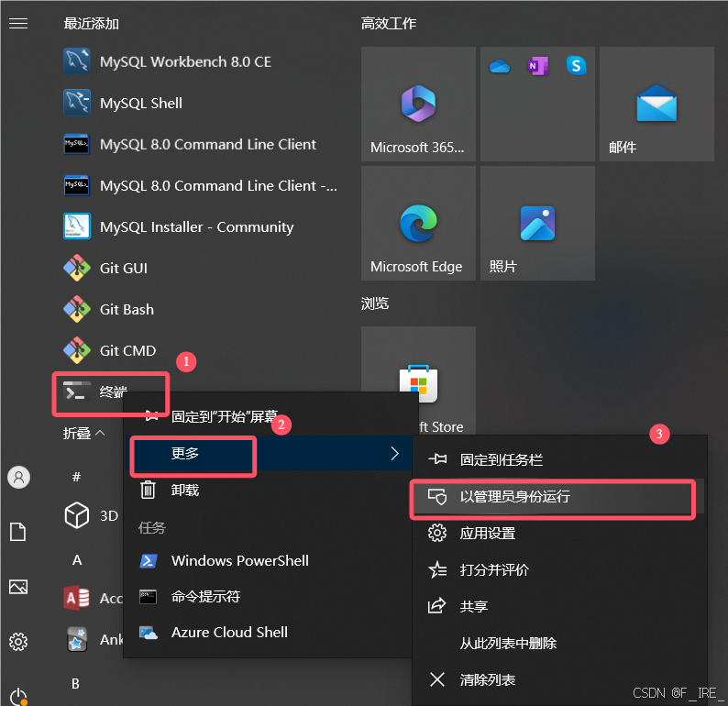Viewport: 728px width, 706px height.
Task: Open the 3D viewer cube icon
Action: tap(77, 515)
